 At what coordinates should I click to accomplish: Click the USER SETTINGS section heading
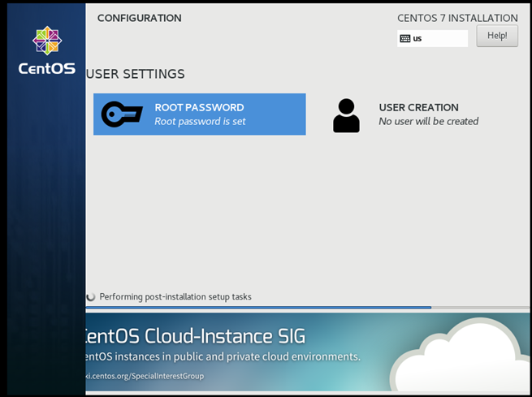click(x=136, y=74)
